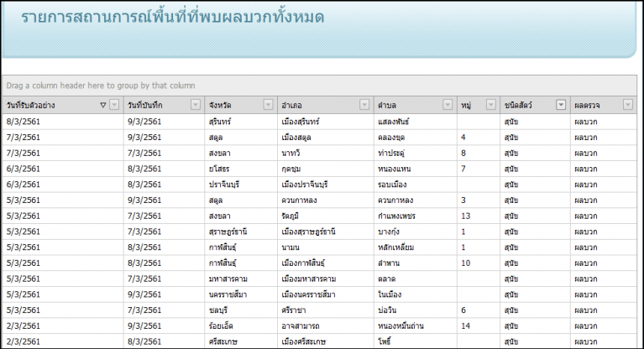
Task: Open filter icon in ผลตรวจ header
Action: (628, 105)
